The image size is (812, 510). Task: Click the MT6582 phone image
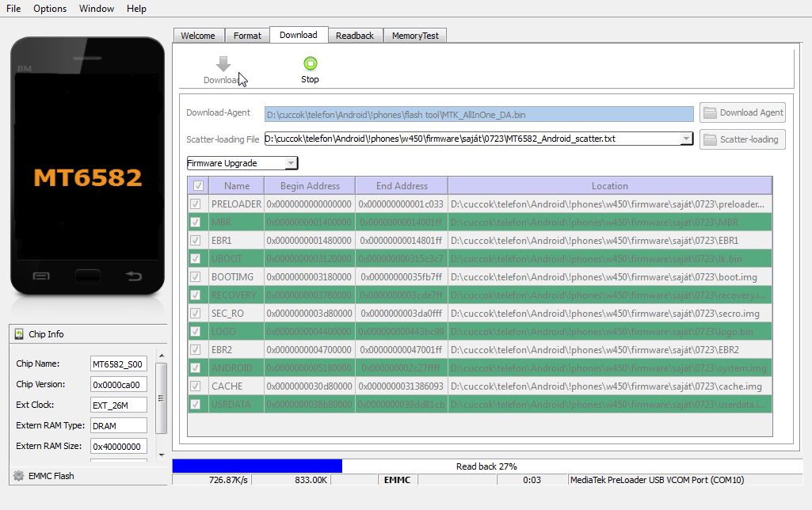(87, 166)
